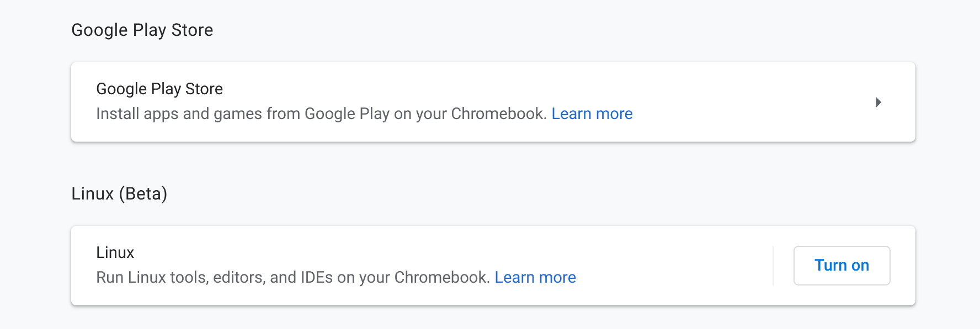Viewport: 980px width, 329px height.
Task: Click the Linux row title
Action: tap(115, 252)
